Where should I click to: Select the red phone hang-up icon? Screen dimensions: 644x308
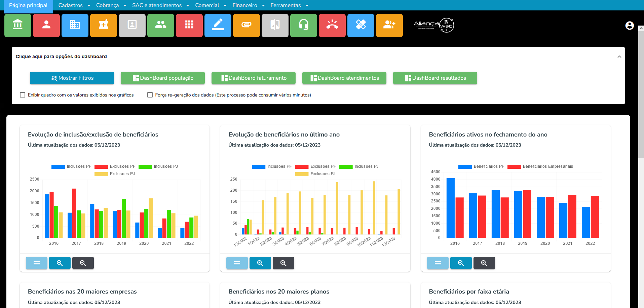tap(332, 25)
